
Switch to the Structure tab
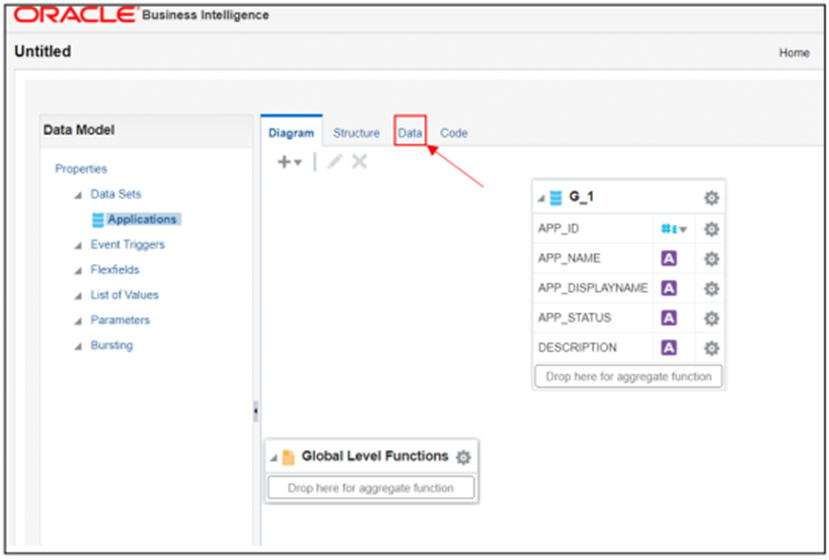click(356, 133)
